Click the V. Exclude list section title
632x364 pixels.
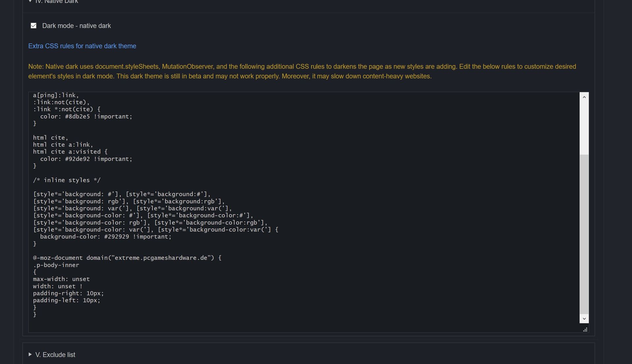coord(55,355)
